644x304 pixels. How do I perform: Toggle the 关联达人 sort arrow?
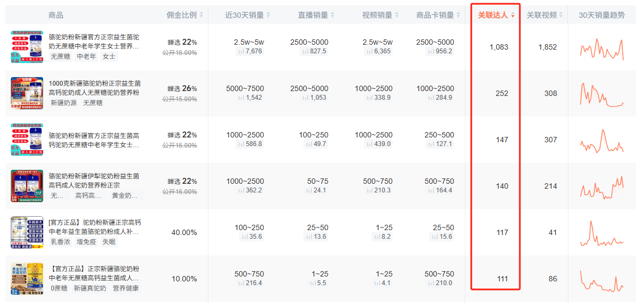click(x=512, y=15)
